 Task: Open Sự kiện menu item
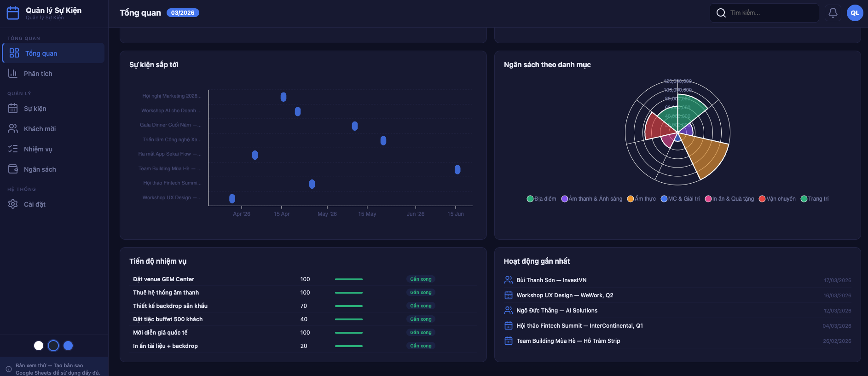[35, 109]
